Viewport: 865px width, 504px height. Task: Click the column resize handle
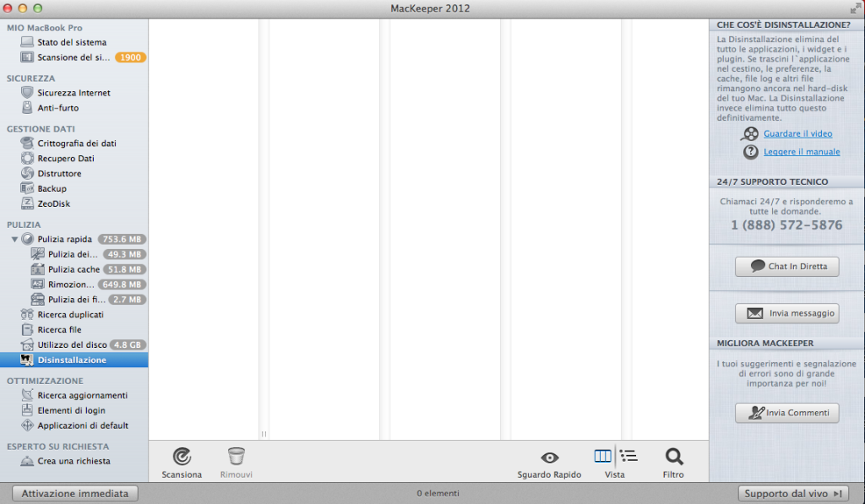point(264,434)
